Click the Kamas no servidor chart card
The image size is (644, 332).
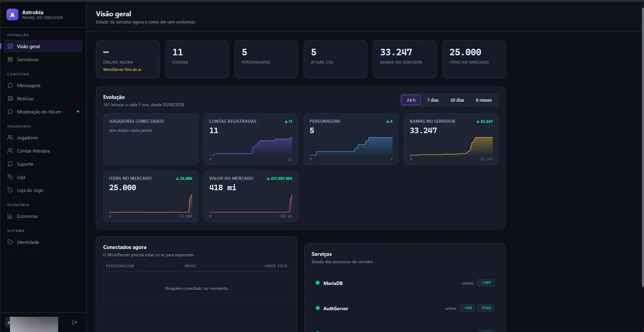point(451,139)
